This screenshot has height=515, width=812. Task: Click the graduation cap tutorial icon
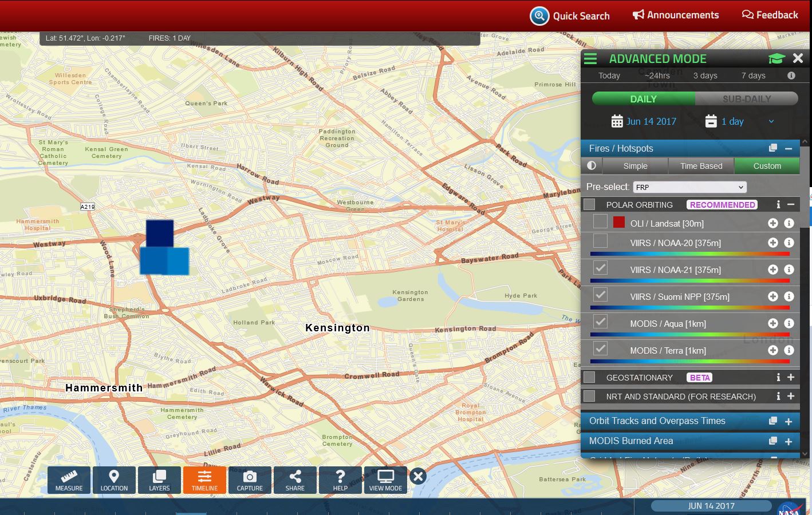[x=776, y=58]
